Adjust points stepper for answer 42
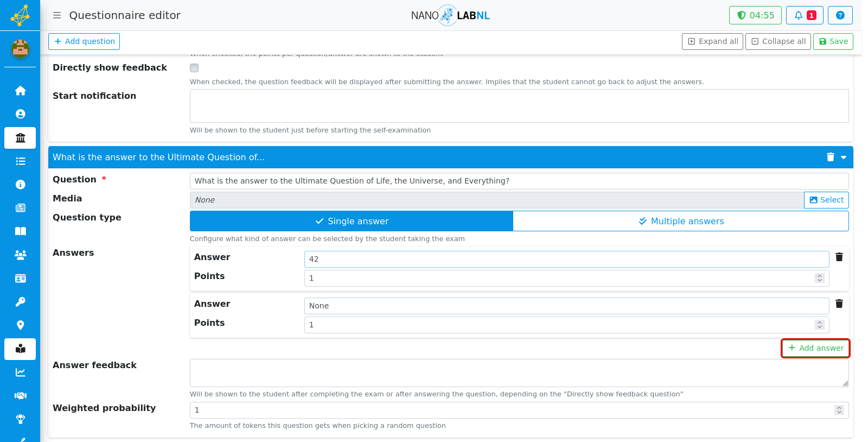Image resolution: width=868 pixels, height=442 pixels. click(820, 278)
